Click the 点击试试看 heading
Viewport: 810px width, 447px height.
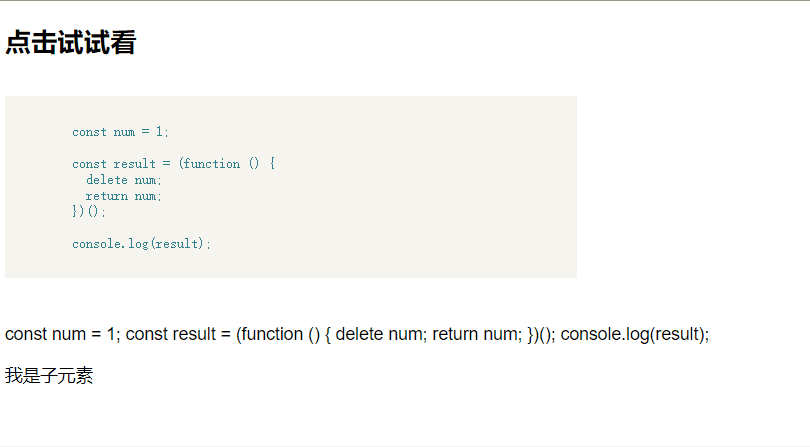click(71, 42)
